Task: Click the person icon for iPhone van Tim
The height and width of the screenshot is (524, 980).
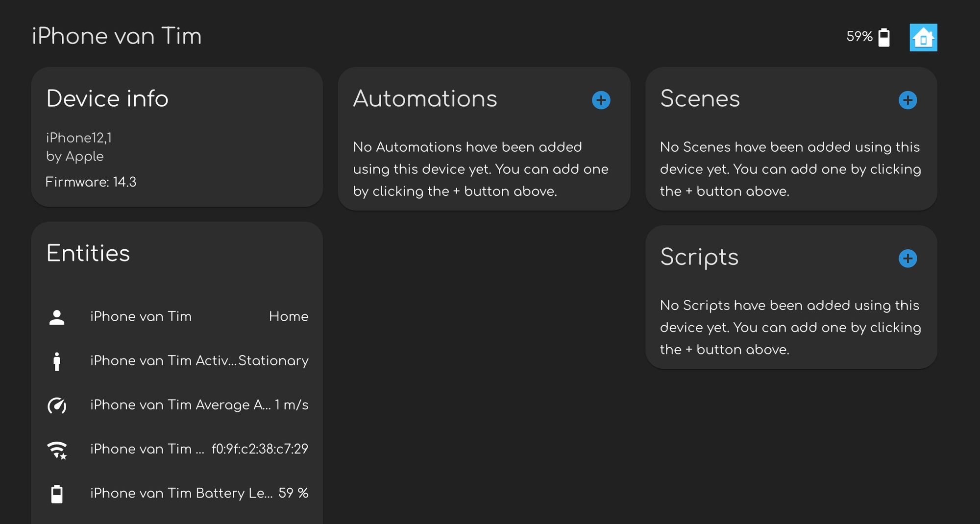Action: (x=57, y=317)
